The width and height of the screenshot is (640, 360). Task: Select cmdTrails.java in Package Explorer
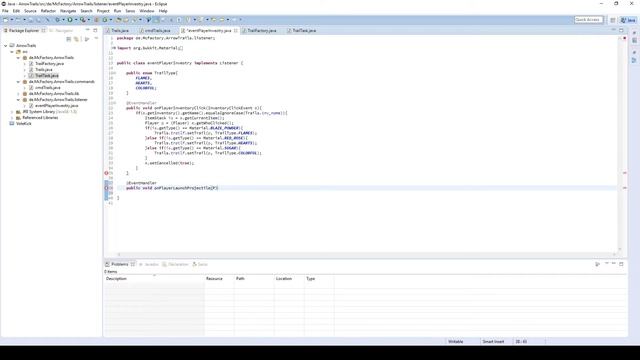point(48,88)
